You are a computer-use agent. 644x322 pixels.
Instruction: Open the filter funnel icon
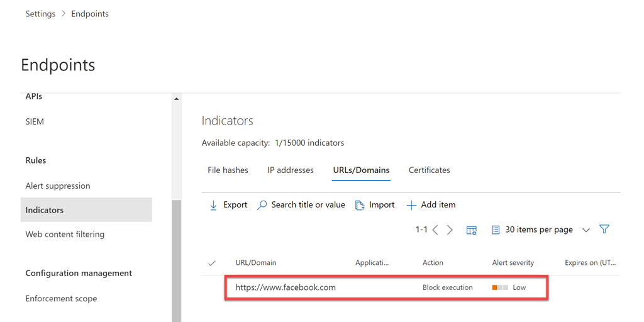604,230
